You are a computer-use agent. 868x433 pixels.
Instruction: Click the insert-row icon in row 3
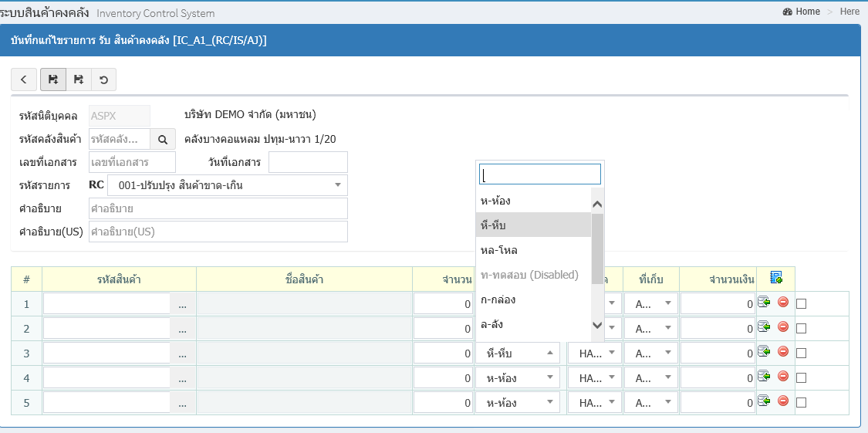coord(765,352)
